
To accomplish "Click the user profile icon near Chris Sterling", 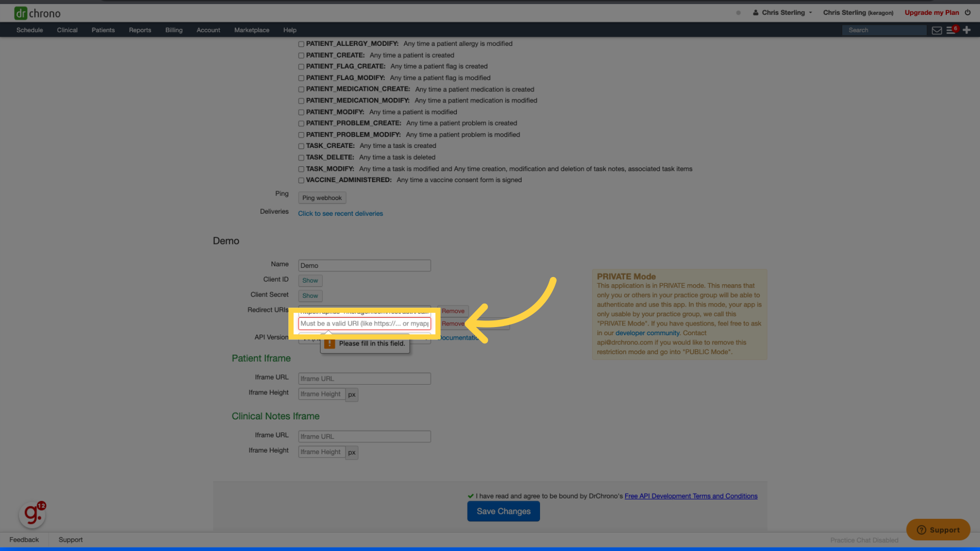I will pos(755,13).
